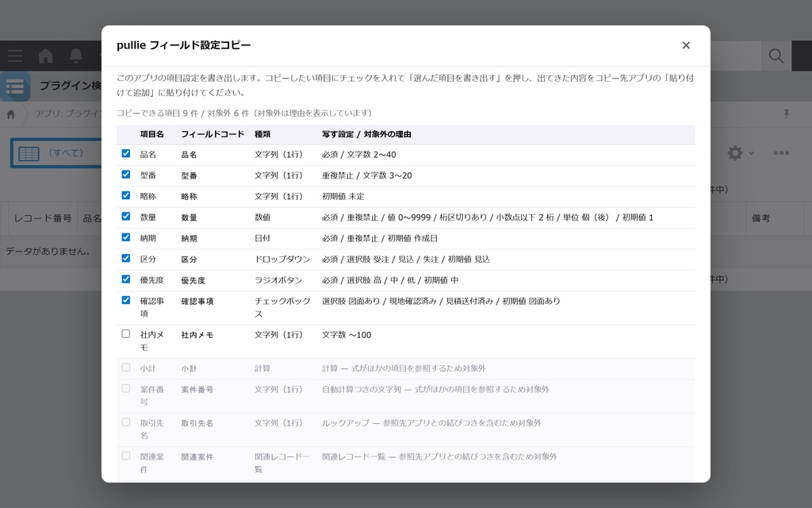
Task: Check the 社内メモ field checkbox
Action: pyautogui.click(x=126, y=334)
